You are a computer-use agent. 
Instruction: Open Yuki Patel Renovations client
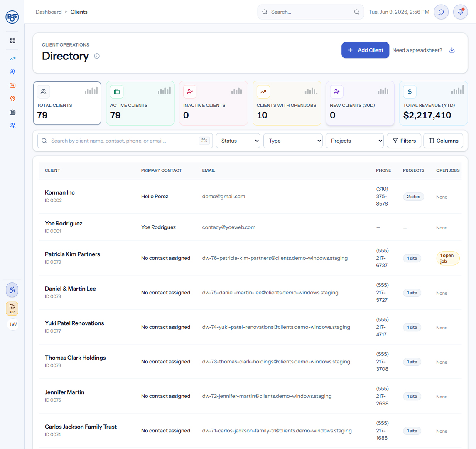(74, 323)
